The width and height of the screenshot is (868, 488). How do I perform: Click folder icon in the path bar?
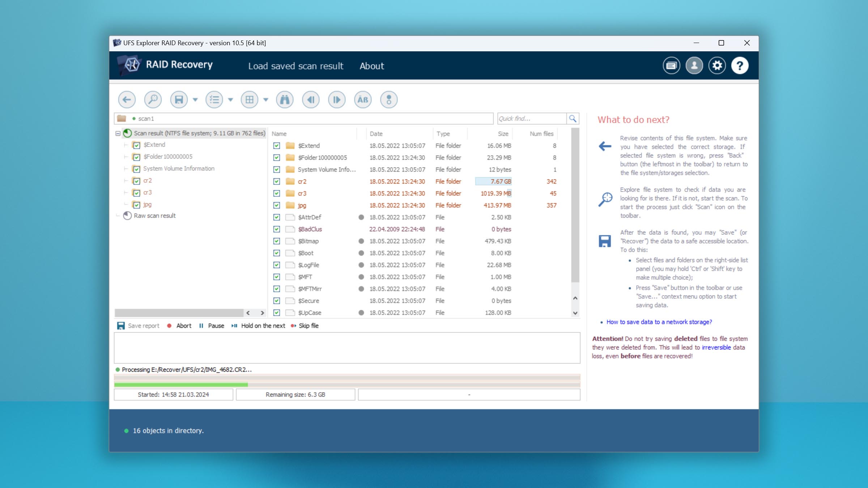tap(122, 119)
